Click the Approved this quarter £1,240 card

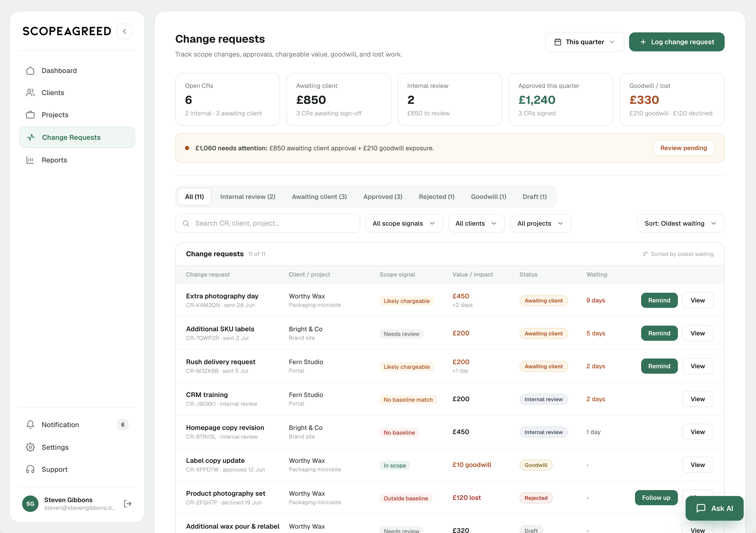tap(561, 99)
